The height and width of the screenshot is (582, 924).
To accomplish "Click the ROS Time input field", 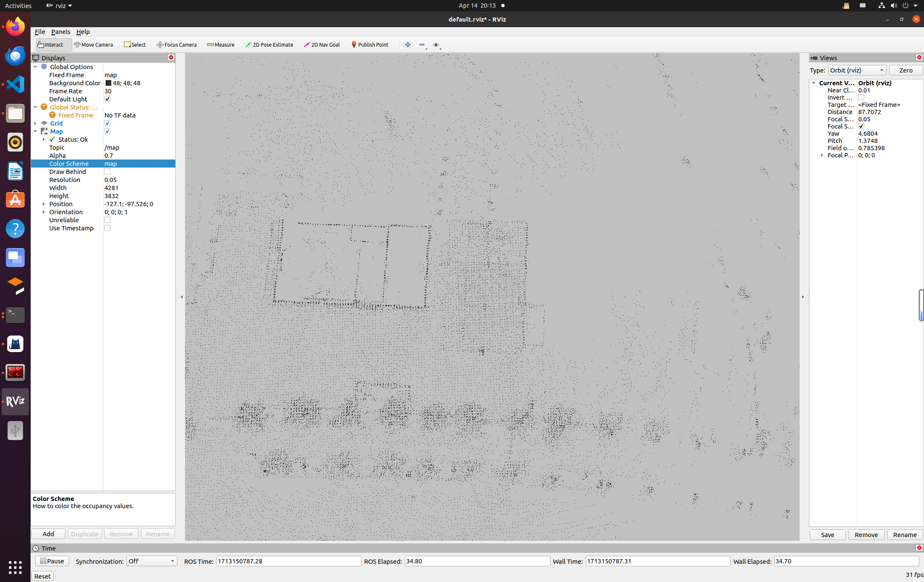I will click(x=289, y=561).
